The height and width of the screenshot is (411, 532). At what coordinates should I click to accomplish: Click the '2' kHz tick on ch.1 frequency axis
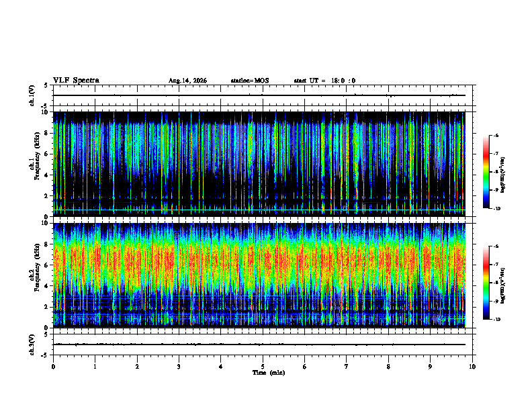point(47,195)
